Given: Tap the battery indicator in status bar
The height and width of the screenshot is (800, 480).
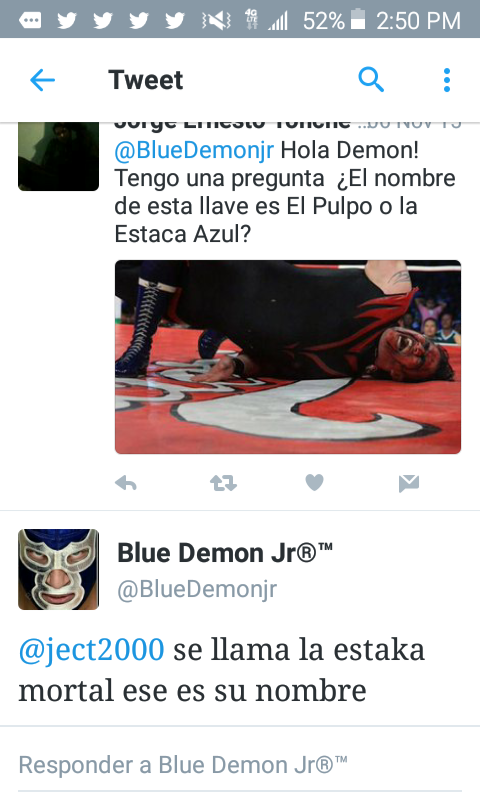Looking at the screenshot, I should pos(359,19).
